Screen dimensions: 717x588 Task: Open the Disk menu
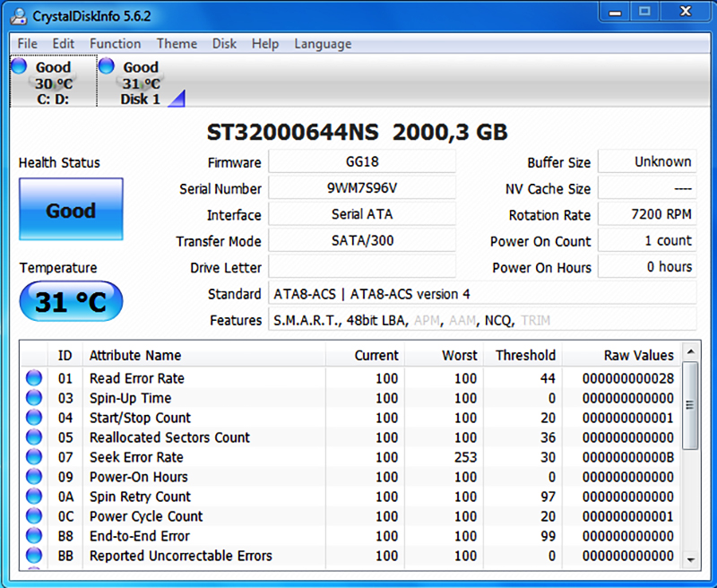[224, 43]
